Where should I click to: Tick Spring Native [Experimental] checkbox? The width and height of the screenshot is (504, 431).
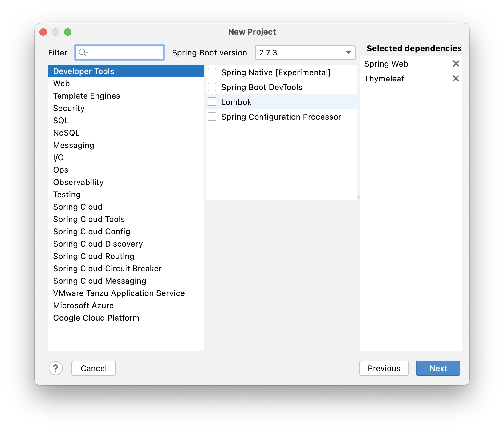(x=212, y=72)
